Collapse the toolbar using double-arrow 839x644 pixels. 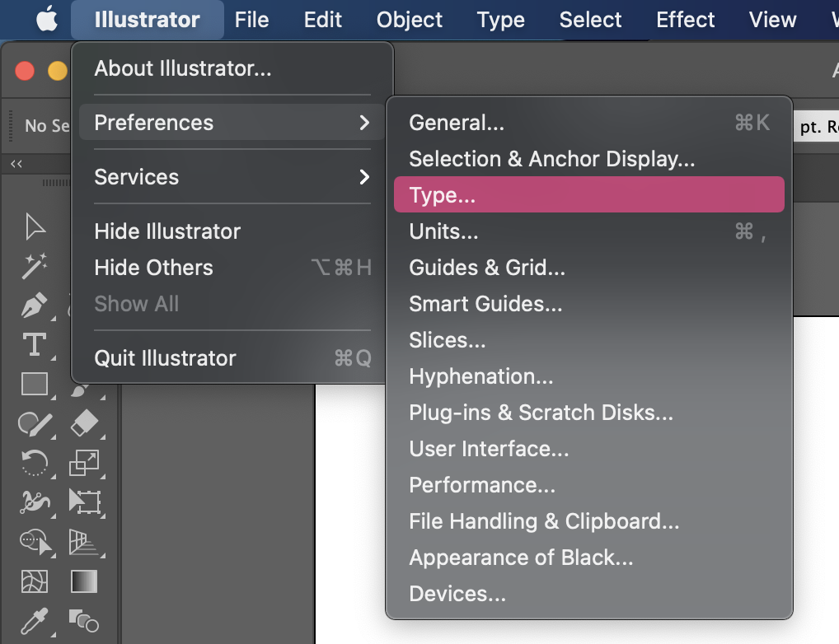coord(16,164)
